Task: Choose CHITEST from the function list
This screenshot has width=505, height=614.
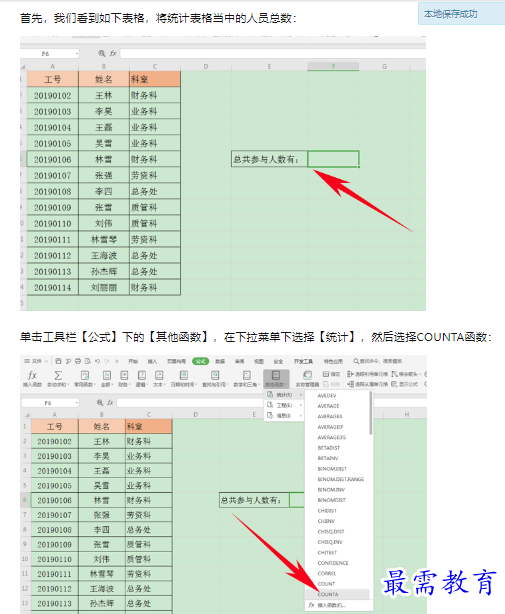Action: [x=327, y=553]
